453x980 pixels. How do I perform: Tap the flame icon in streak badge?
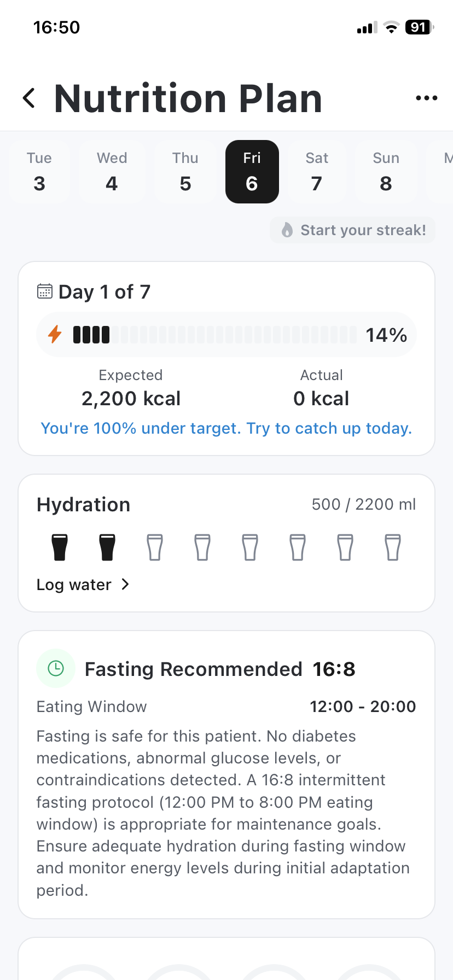point(287,230)
